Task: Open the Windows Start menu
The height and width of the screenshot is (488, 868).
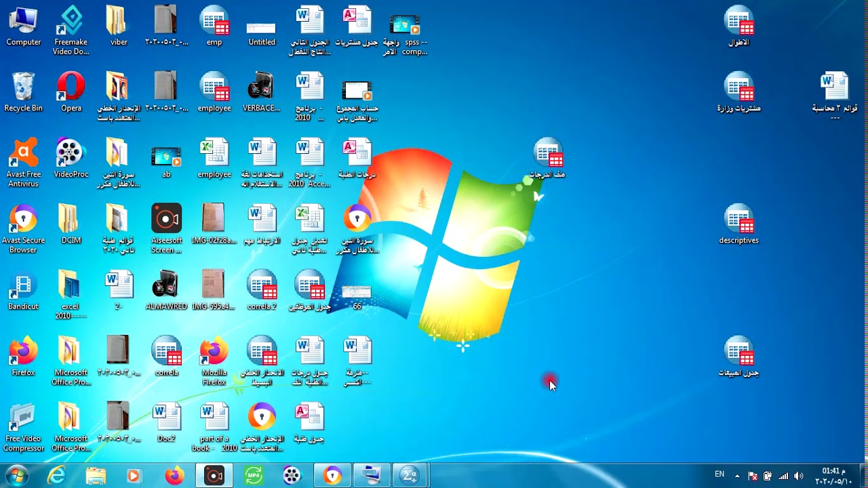Action: click(x=16, y=476)
